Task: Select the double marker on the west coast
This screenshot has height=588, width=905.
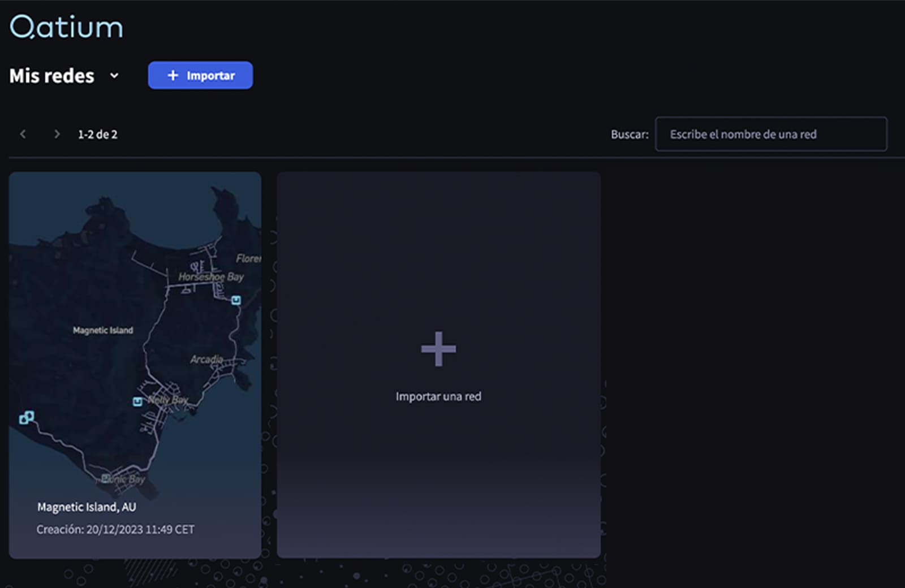Action: 27,418
